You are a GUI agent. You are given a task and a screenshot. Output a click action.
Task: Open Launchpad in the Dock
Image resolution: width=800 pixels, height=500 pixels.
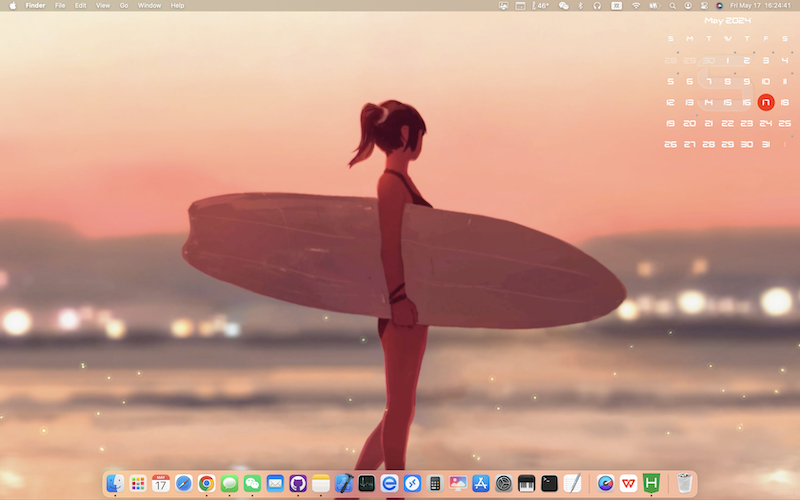click(x=138, y=483)
